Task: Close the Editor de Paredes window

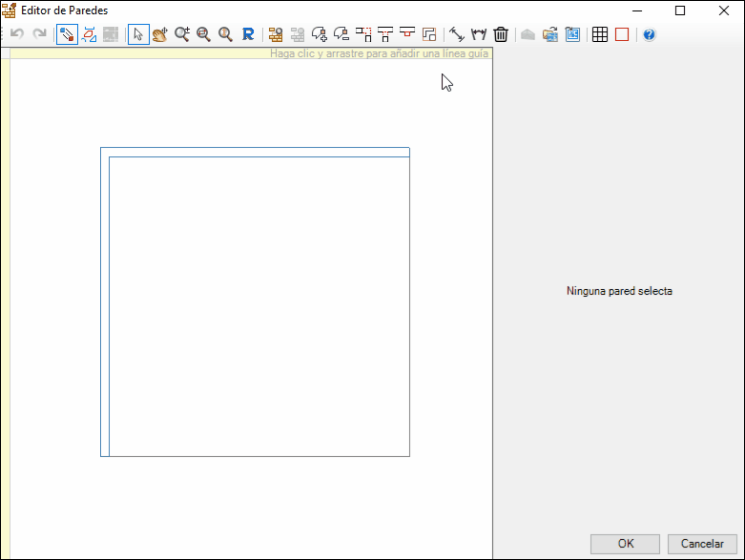Action: [x=723, y=10]
